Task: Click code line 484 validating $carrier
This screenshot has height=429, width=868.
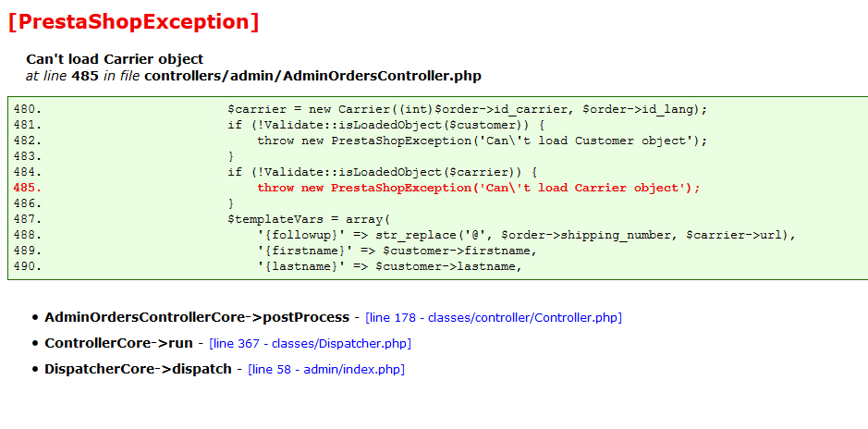Action: 383,172
